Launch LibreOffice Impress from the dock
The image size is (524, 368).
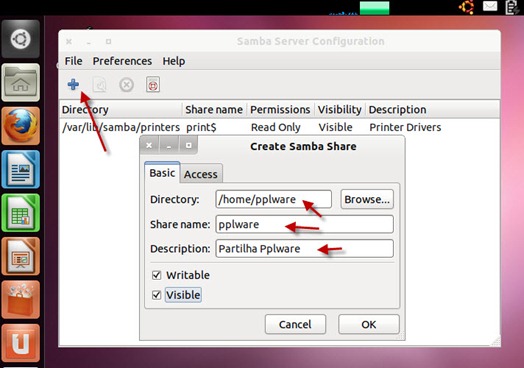coord(21,256)
